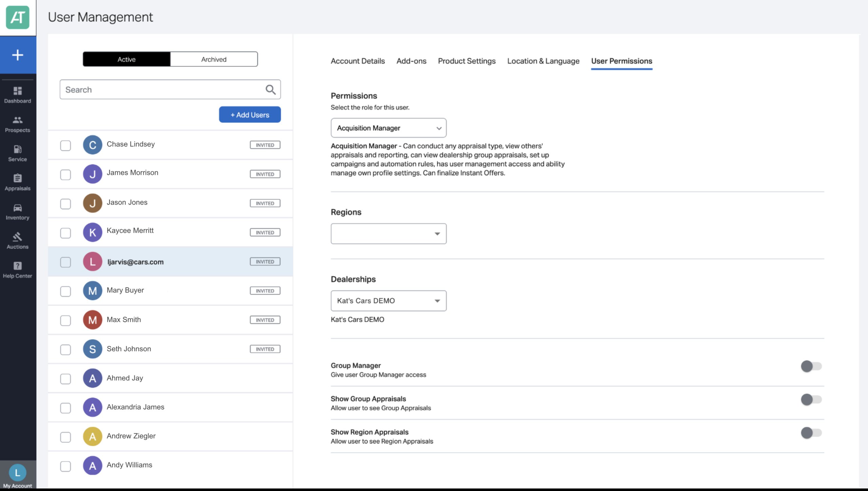The image size is (868, 491).
Task: Open the Acquisition Manager role dropdown
Action: tap(389, 128)
